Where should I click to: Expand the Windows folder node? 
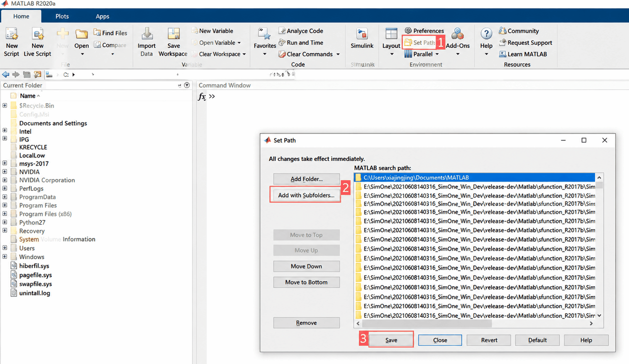[x=5, y=256]
